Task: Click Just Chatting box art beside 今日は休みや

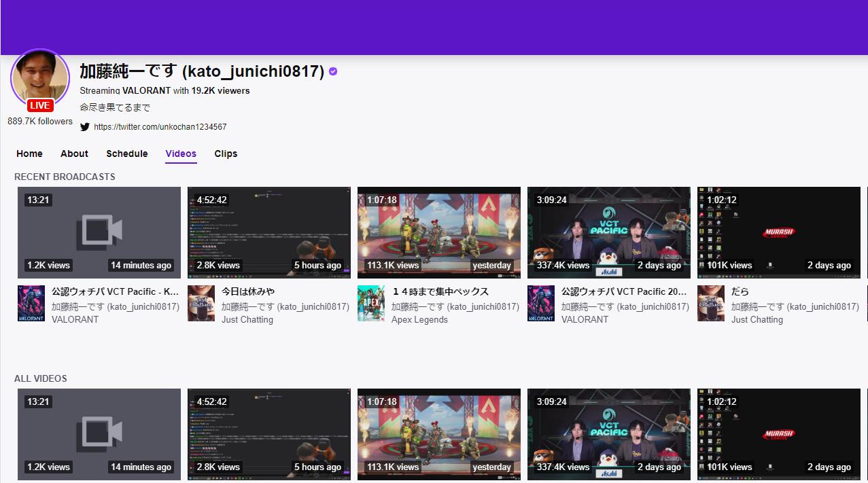Action: pos(201,303)
